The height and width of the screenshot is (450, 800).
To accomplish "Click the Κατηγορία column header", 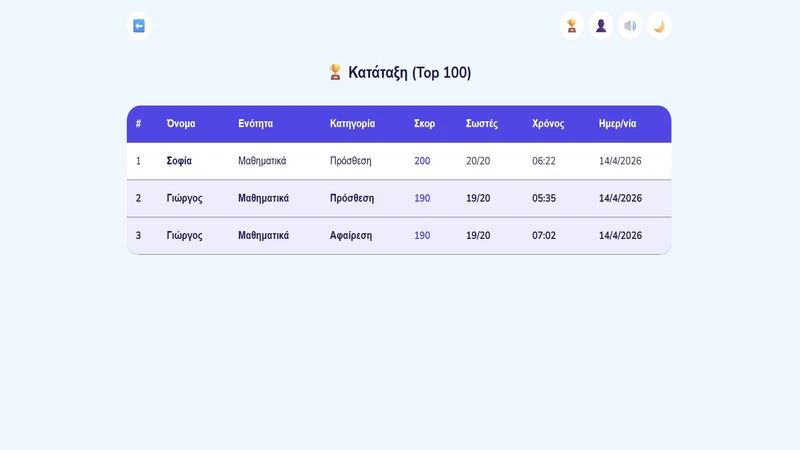I will [352, 123].
